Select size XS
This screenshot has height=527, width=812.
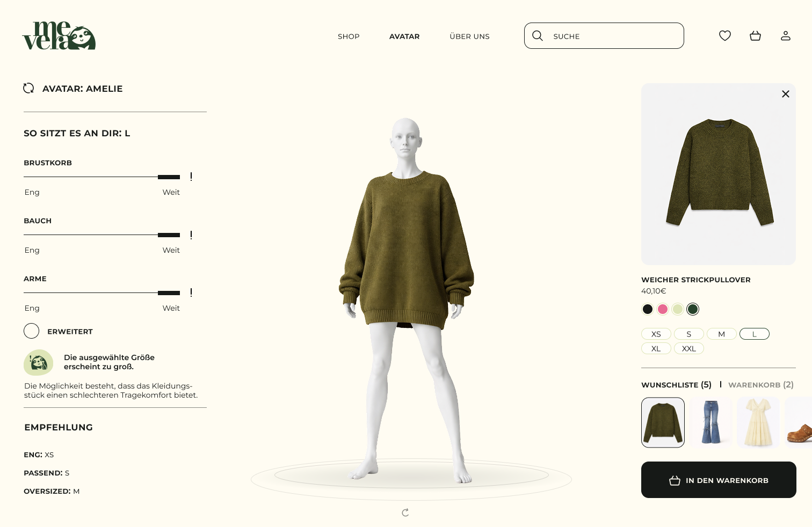pyautogui.click(x=656, y=334)
